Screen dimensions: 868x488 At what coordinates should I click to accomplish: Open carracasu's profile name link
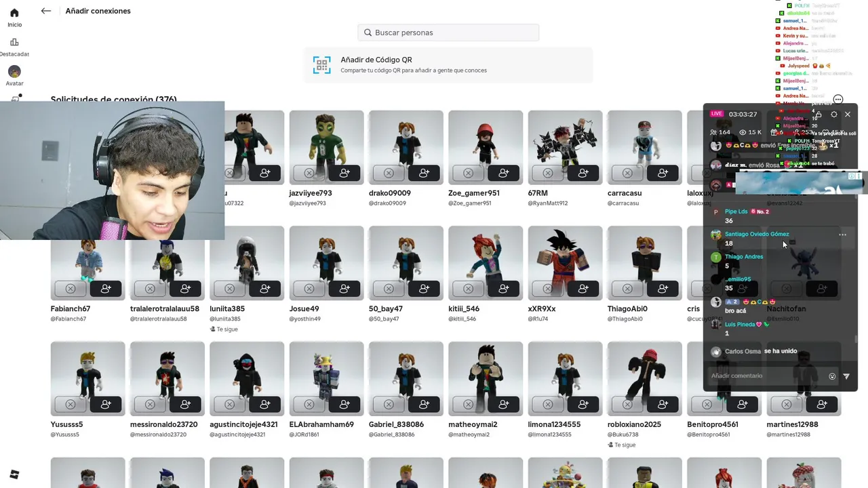click(x=625, y=193)
